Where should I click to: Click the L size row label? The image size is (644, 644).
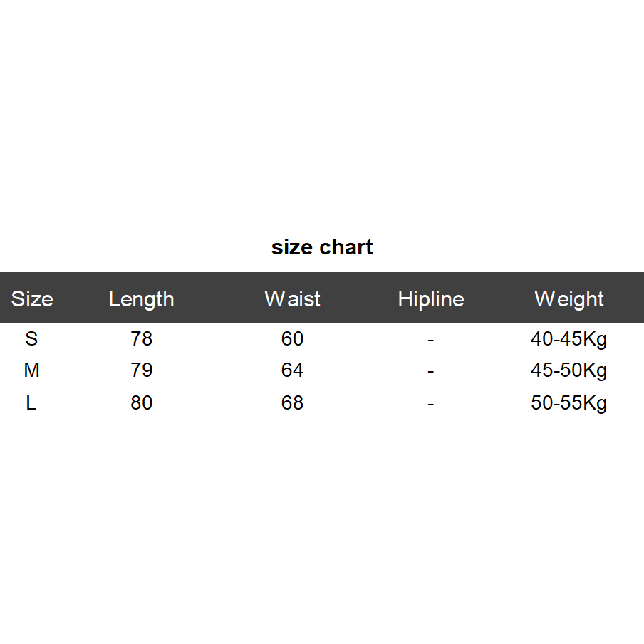tap(31, 403)
